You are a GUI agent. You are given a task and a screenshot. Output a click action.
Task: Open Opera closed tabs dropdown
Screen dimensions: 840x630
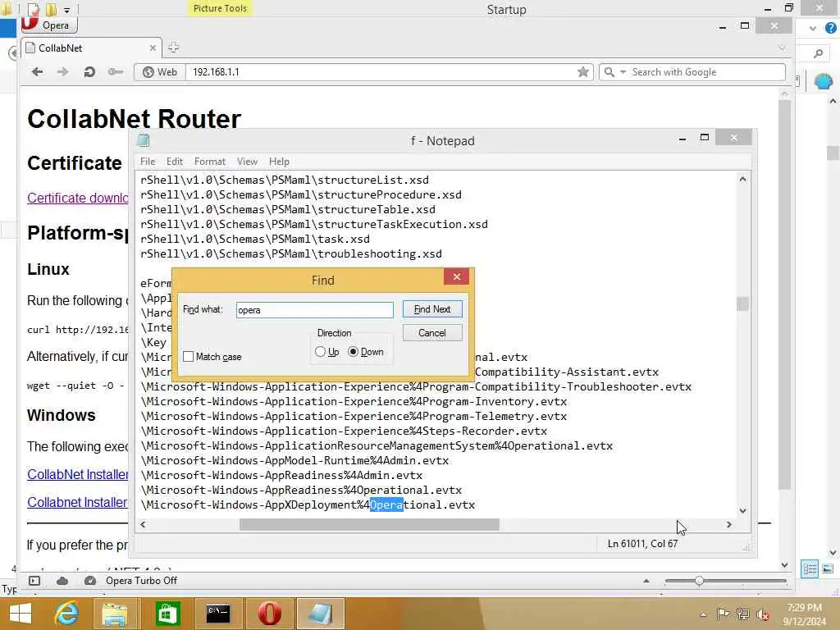point(782,48)
